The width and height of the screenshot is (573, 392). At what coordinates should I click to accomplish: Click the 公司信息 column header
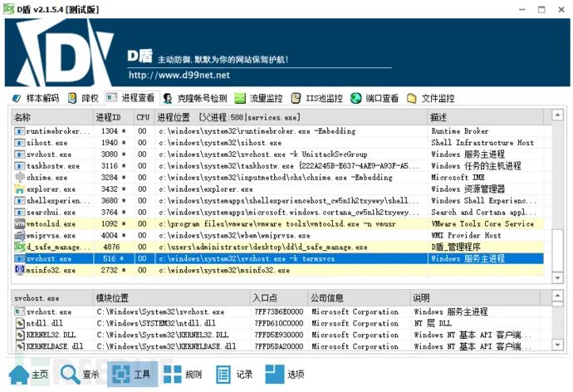point(359,298)
